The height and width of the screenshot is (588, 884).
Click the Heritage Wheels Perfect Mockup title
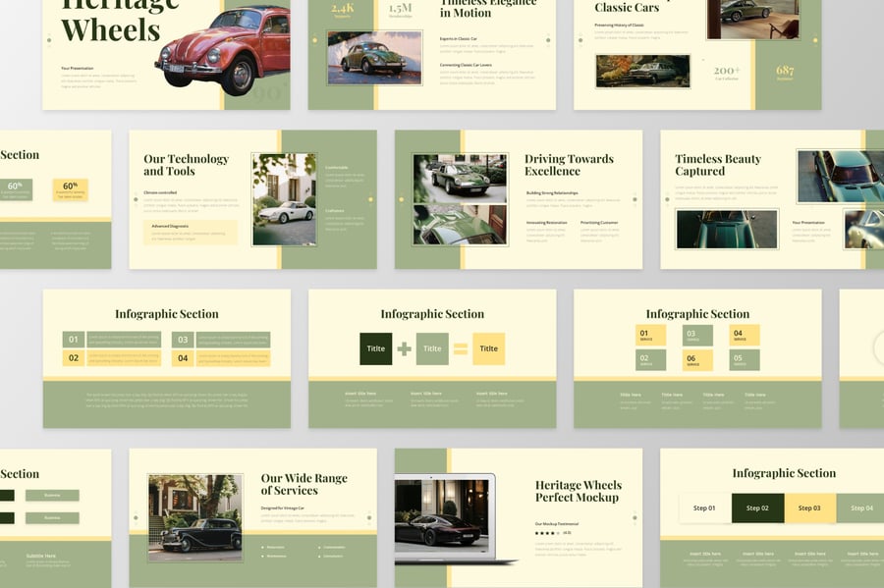click(578, 491)
